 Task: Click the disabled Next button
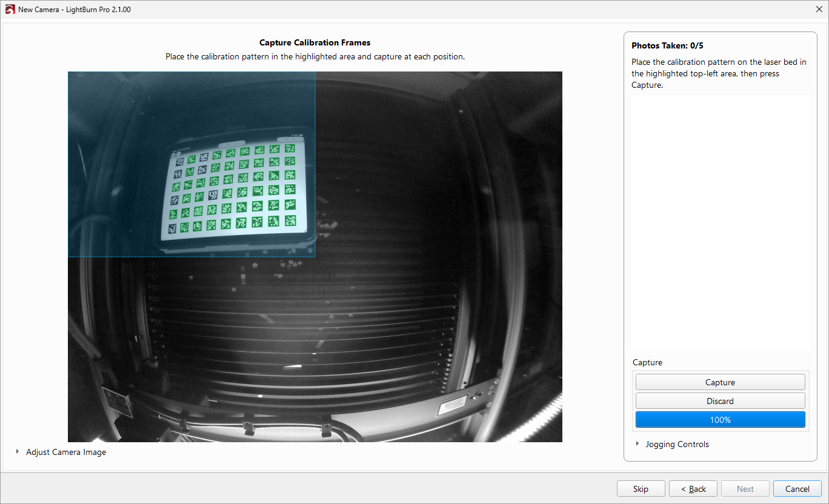coord(745,489)
